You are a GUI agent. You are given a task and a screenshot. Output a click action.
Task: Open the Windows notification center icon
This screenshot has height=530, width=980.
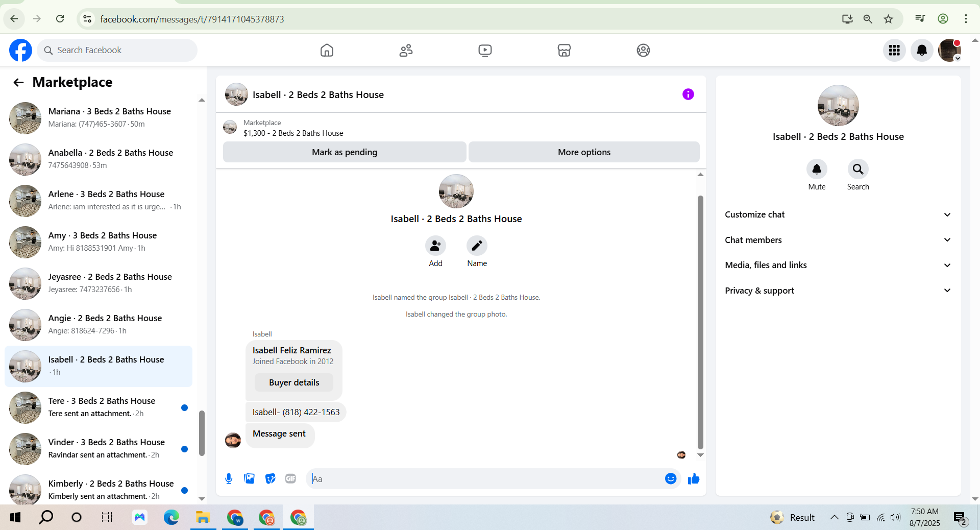click(x=960, y=518)
